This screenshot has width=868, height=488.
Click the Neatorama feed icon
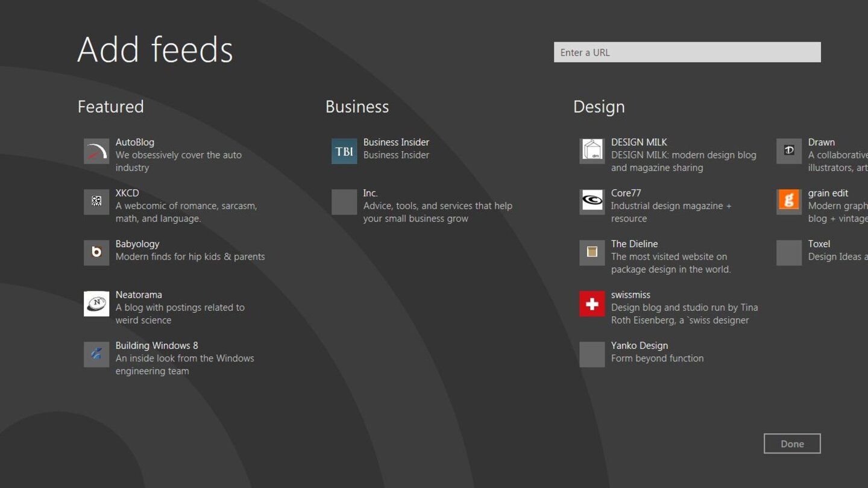[x=96, y=304]
